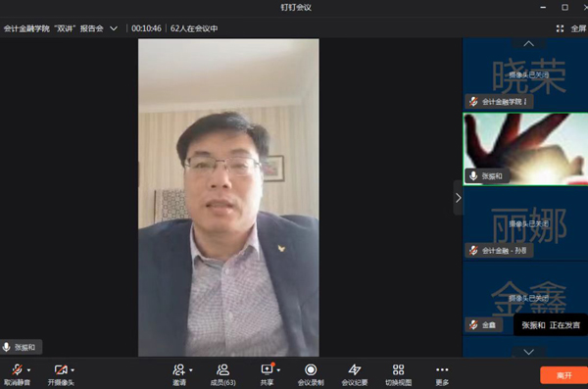The height and width of the screenshot is (389, 588).
Task: Open microphone options arrow beside 取消静音
Action: (x=28, y=370)
